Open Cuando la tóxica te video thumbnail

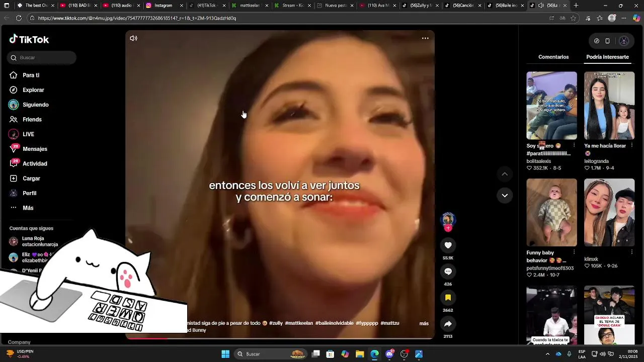coord(551,315)
